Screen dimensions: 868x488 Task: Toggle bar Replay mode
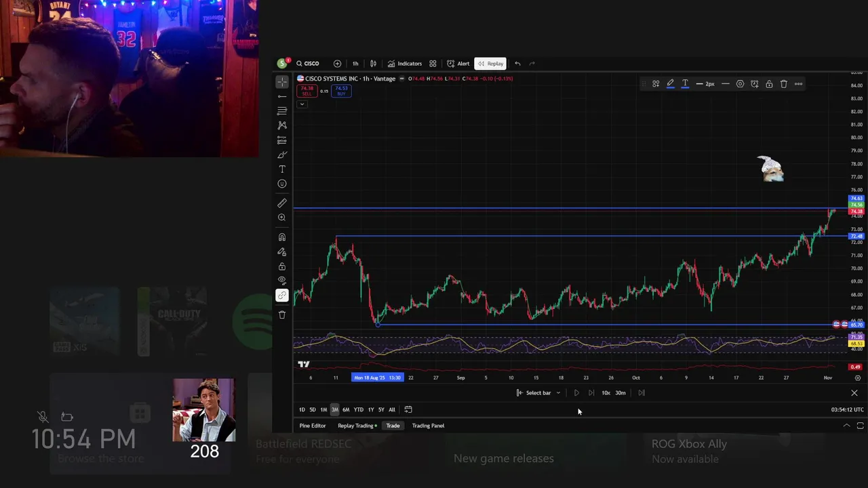pos(490,64)
